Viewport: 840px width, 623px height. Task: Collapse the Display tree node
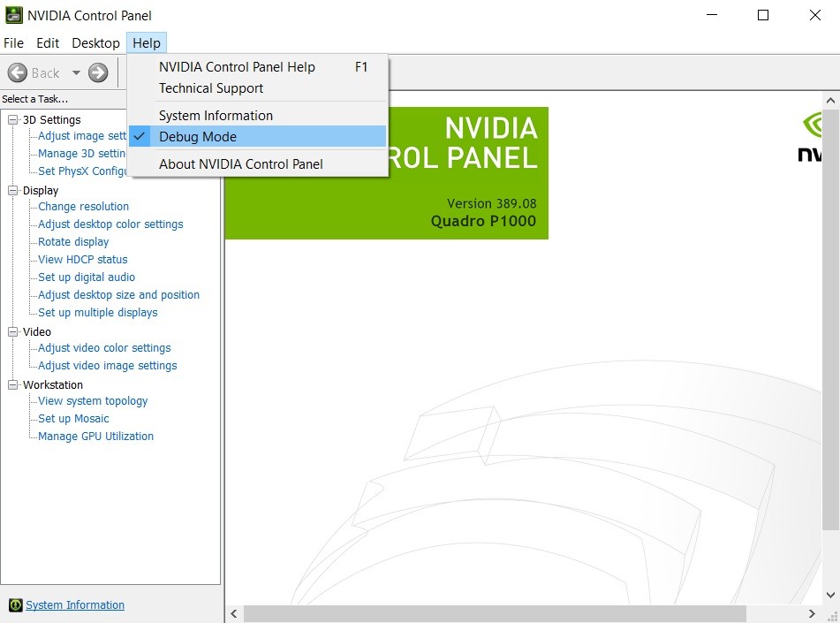[12, 190]
